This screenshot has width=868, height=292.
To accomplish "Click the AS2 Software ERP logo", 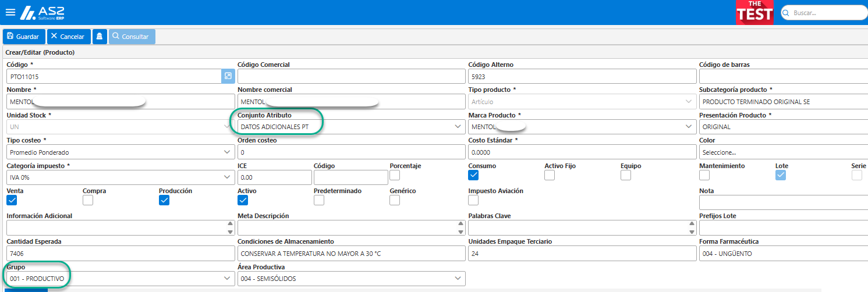I will point(42,13).
